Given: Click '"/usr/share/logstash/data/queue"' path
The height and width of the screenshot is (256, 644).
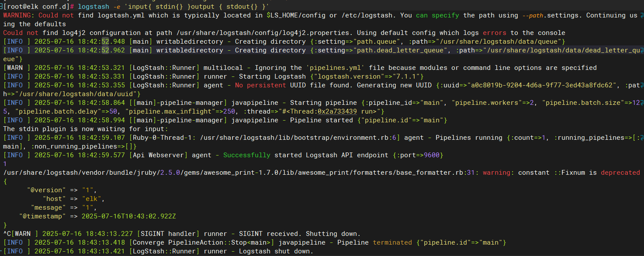Looking at the screenshot, I should (x=500, y=42).
